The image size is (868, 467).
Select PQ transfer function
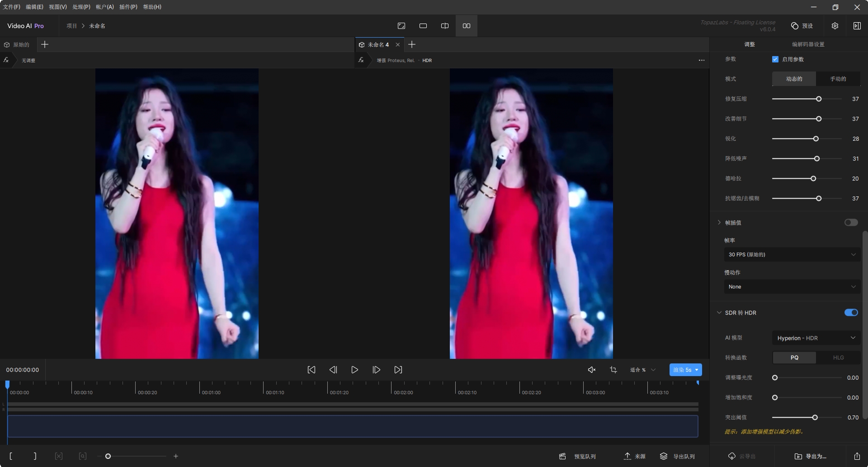click(794, 357)
